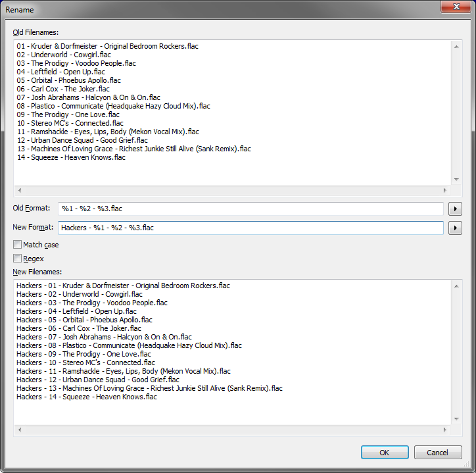Click the 'Old Filenames:' label

coord(36,32)
